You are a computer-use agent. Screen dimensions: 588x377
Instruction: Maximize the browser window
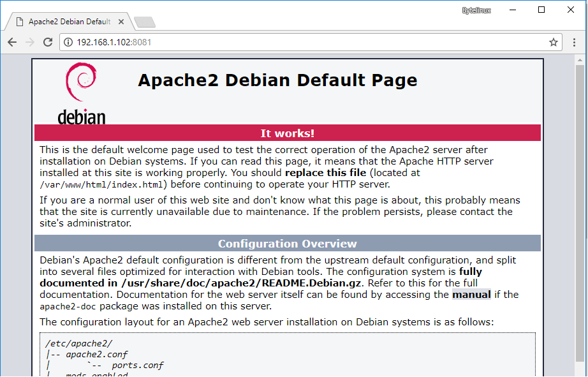pos(541,10)
